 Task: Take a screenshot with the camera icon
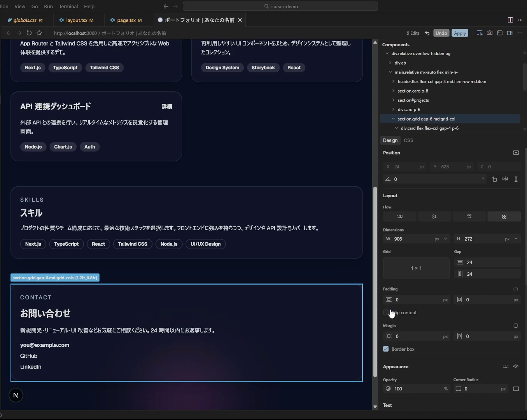pyautogui.click(x=490, y=33)
